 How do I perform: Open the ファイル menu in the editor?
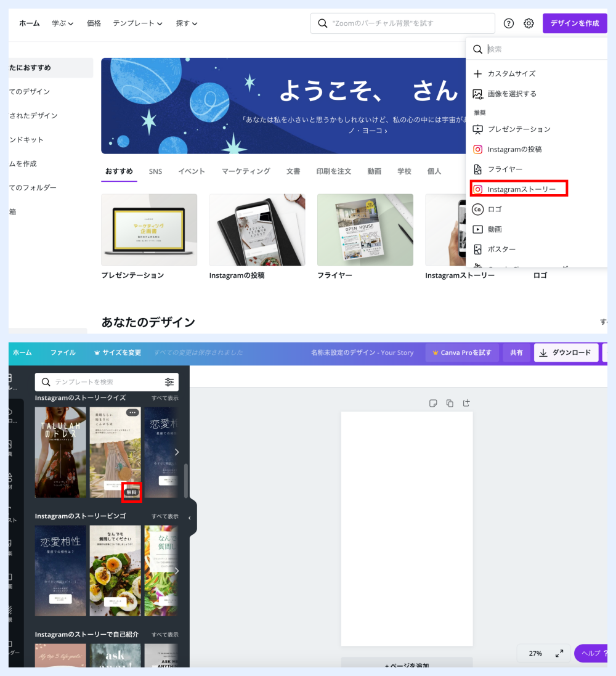[63, 352]
